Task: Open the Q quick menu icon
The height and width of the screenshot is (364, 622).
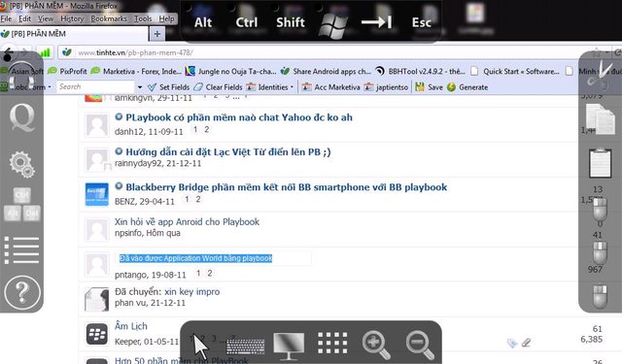Action: 21,117
